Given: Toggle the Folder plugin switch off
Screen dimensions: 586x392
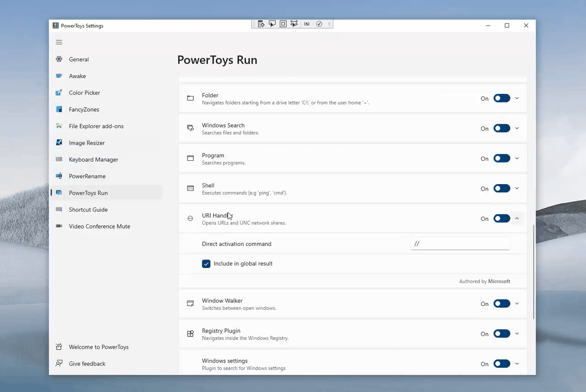Looking at the screenshot, I should tap(502, 98).
